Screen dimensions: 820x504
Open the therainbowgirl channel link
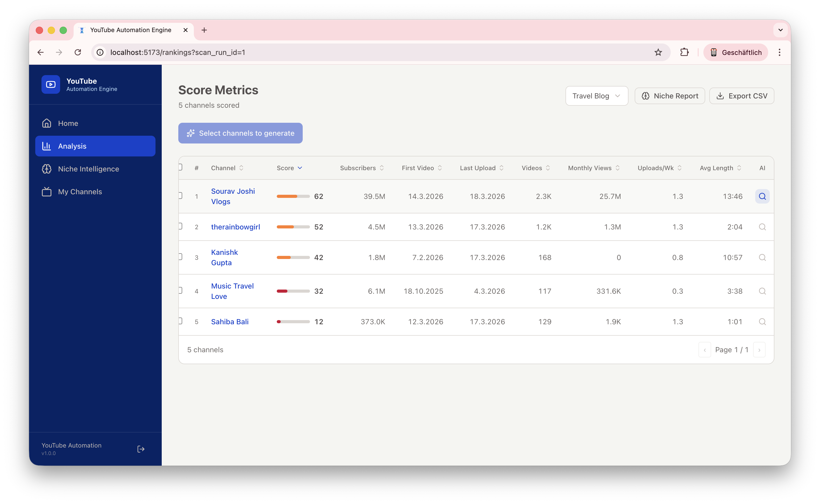point(235,227)
